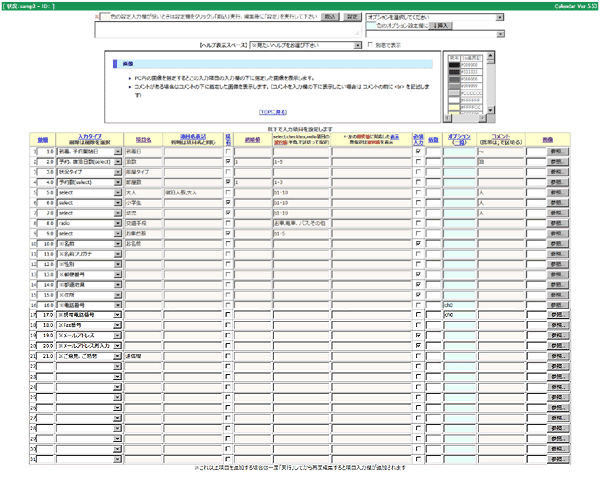Click the 参照 browse button in row 17
Image resolution: width=600 pixels, height=480 pixels.
click(558, 315)
